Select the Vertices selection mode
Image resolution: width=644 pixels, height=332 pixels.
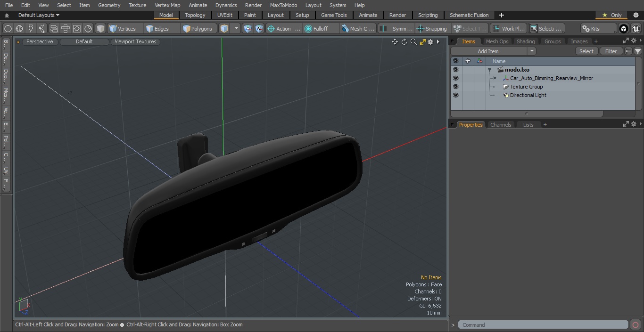(x=123, y=29)
